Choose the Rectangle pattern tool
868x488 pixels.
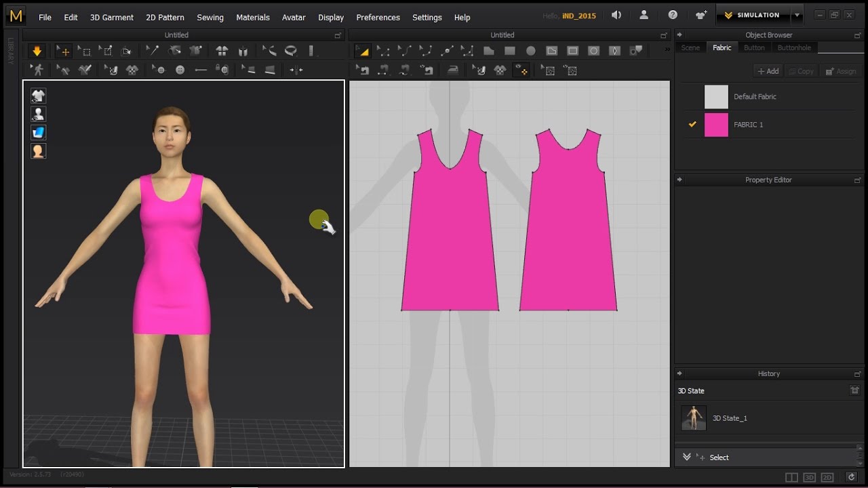509,51
